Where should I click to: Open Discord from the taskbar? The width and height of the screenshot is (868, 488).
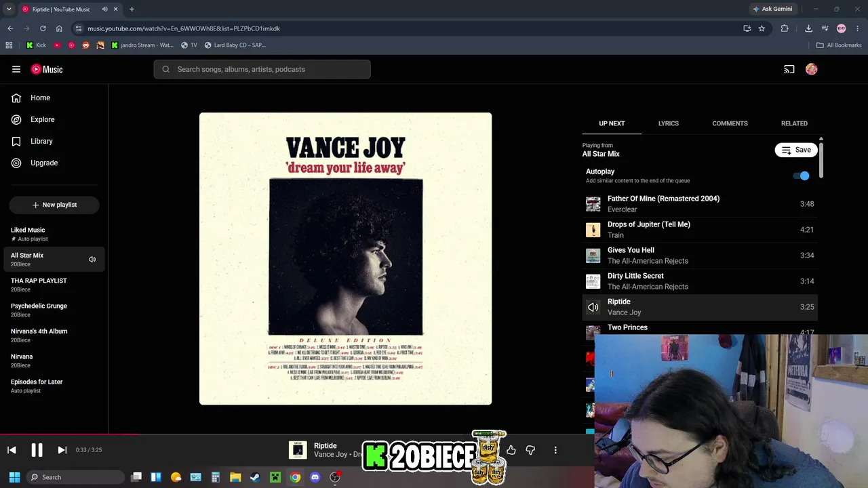(315, 477)
